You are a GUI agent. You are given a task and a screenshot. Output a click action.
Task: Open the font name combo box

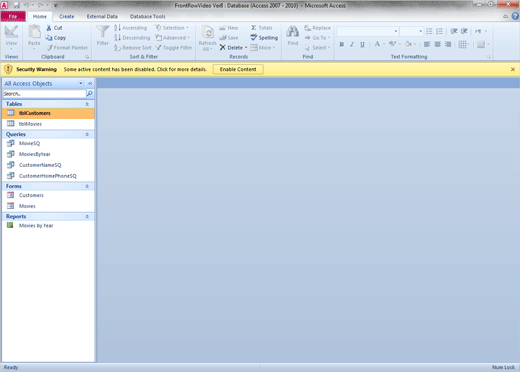pos(368,31)
